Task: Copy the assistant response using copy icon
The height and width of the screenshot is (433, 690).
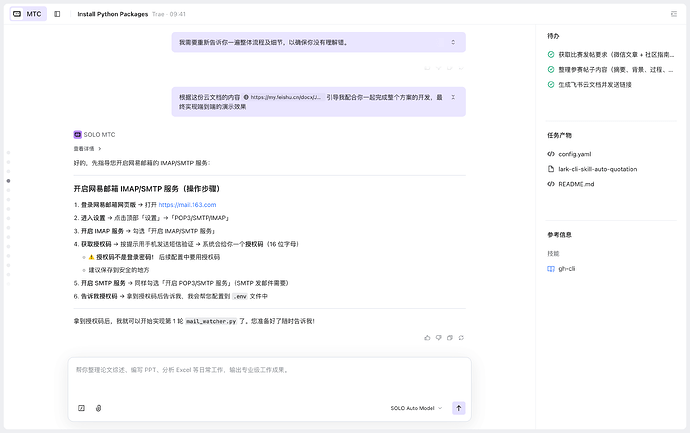Action: point(450,337)
